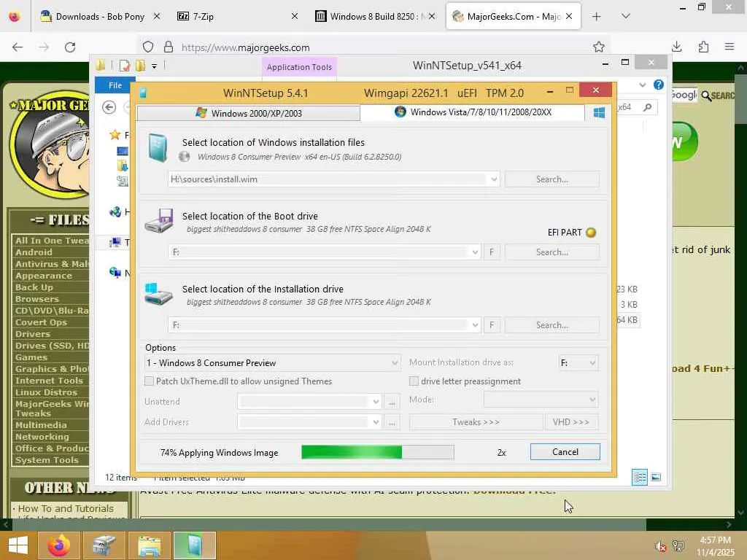This screenshot has height=560, width=747.
Task: Click the site padlock security icon
Action: click(169, 47)
